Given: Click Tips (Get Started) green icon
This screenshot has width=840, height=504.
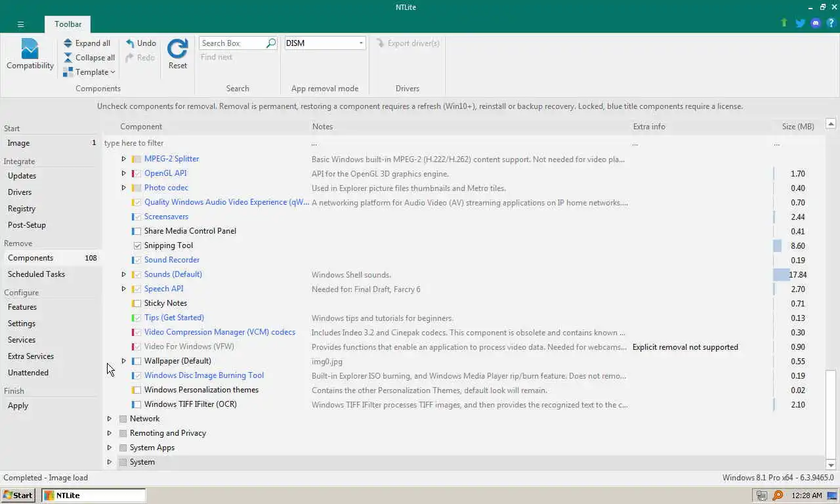Looking at the screenshot, I should (x=133, y=318).
